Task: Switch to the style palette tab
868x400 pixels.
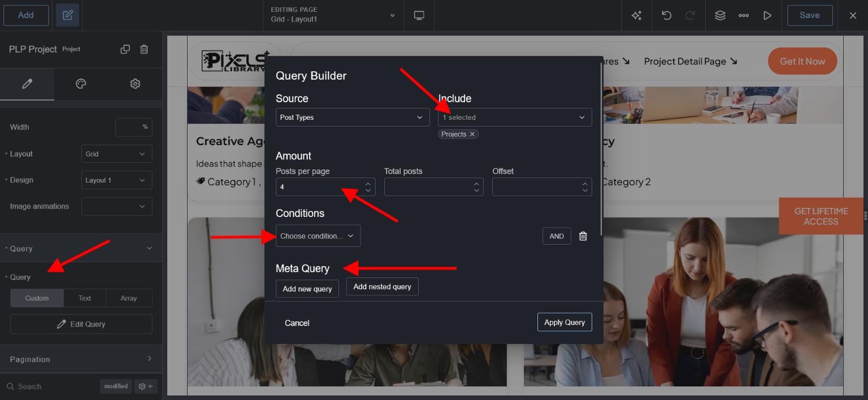Action: 81,84
